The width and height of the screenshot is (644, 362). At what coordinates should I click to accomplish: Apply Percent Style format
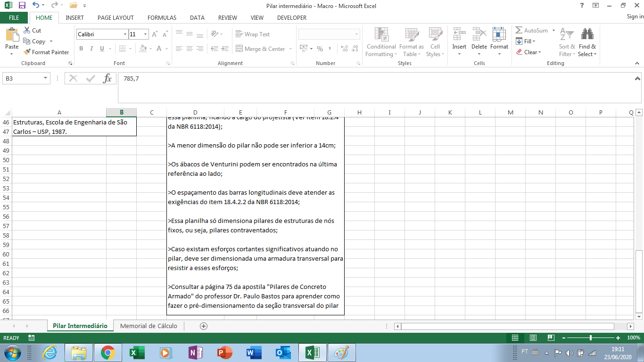click(x=320, y=49)
